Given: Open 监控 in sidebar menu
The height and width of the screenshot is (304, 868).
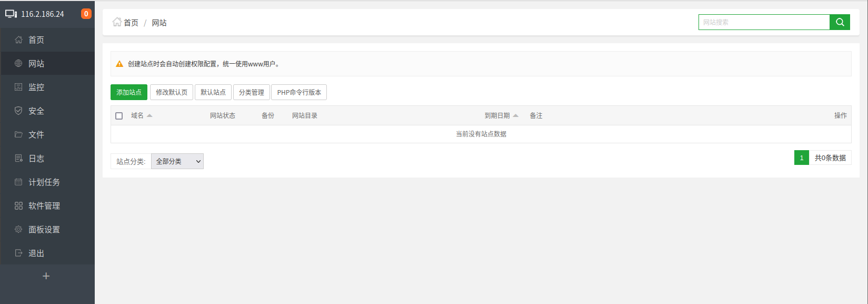Looking at the screenshot, I should coord(47,87).
